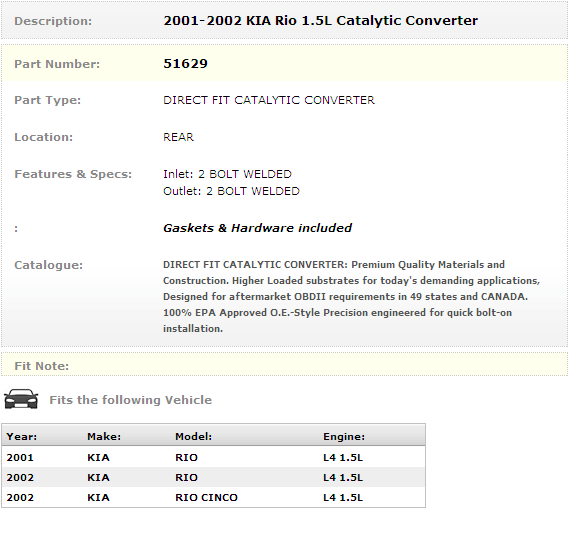Click the Fit Note label
The width and height of the screenshot is (570, 548).
pyautogui.click(x=41, y=366)
